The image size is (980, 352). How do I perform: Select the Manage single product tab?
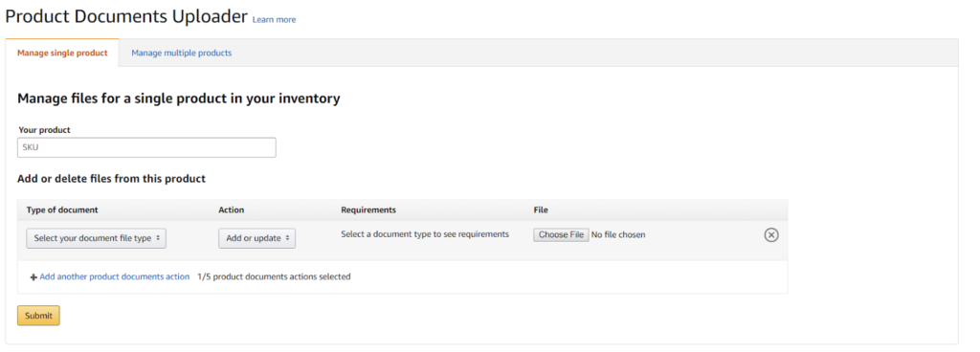[x=62, y=53]
